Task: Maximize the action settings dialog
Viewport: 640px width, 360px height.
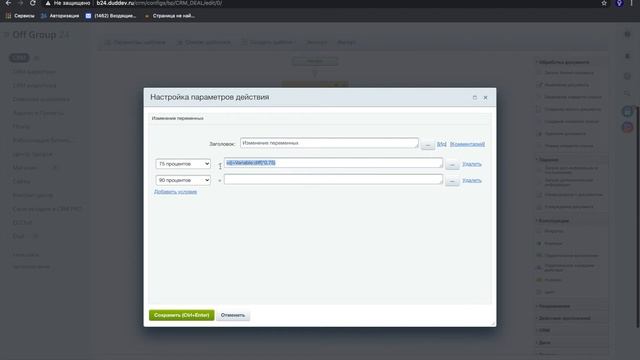Action: pyautogui.click(x=475, y=98)
